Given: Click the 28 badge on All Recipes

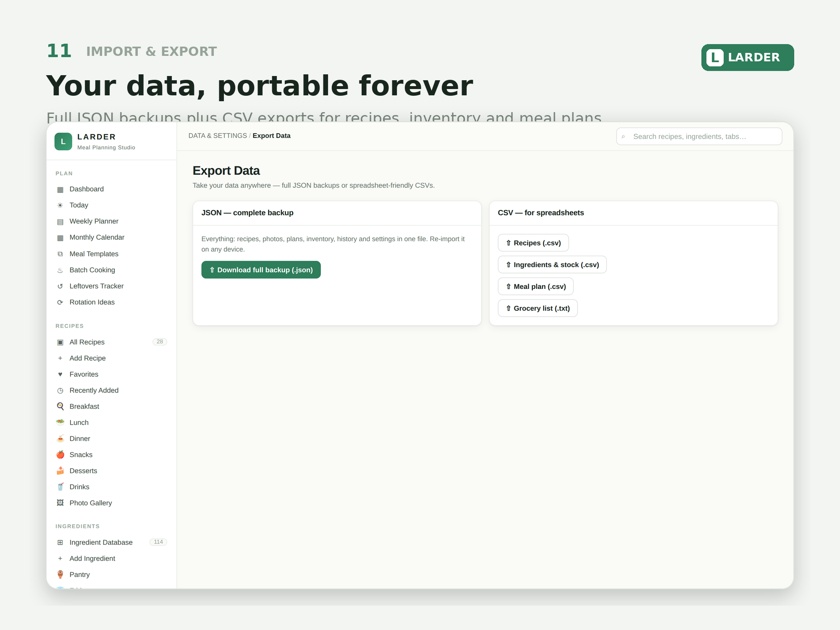Looking at the screenshot, I should (160, 342).
